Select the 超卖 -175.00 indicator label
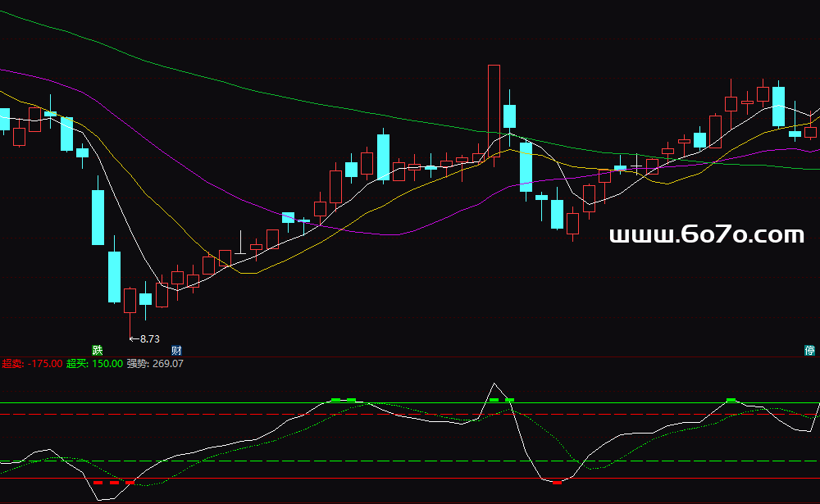The image size is (820, 504). click(32, 363)
